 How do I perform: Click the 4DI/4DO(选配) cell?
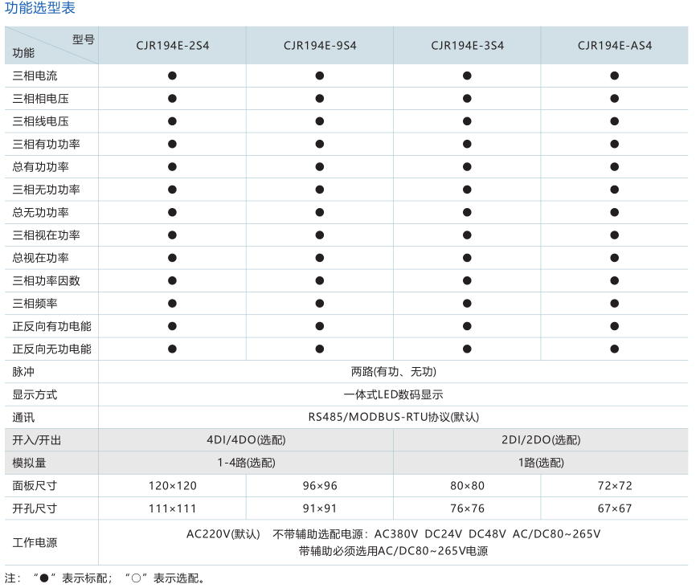pyautogui.click(x=246, y=440)
